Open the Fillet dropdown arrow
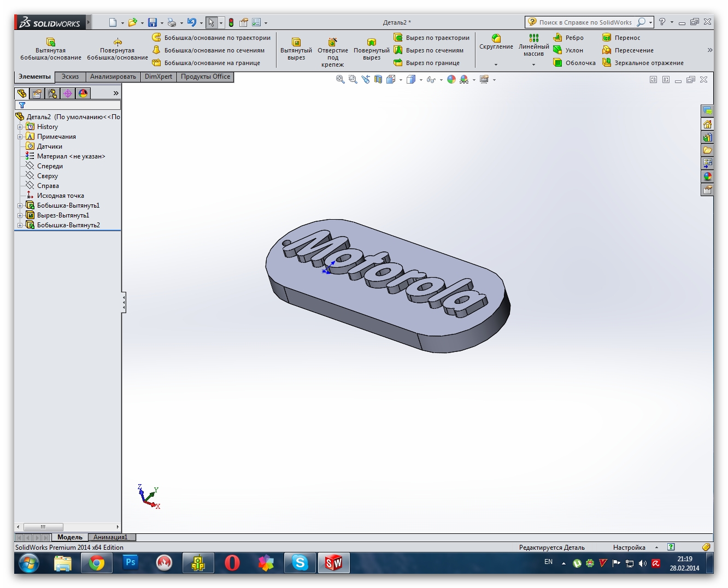 [496, 64]
